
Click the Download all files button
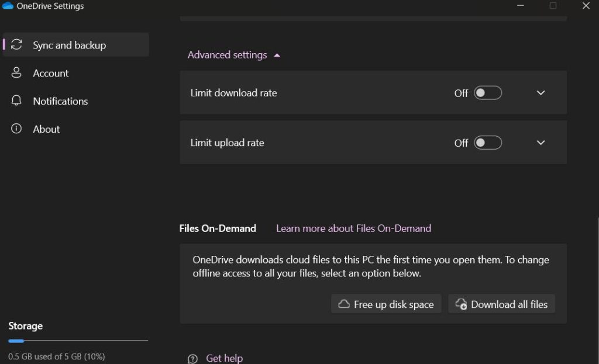[501, 304]
